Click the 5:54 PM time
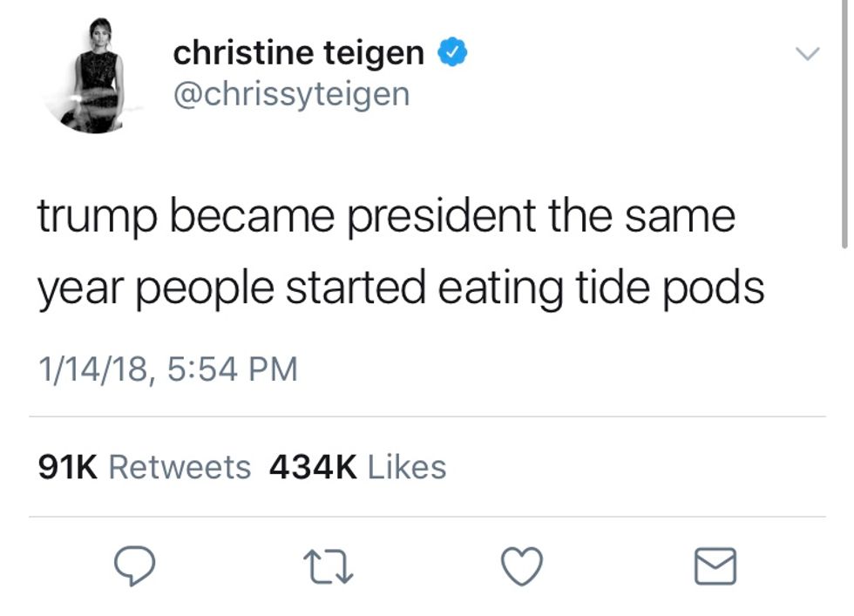Viewport: 854px width, 616px height. pos(230,369)
